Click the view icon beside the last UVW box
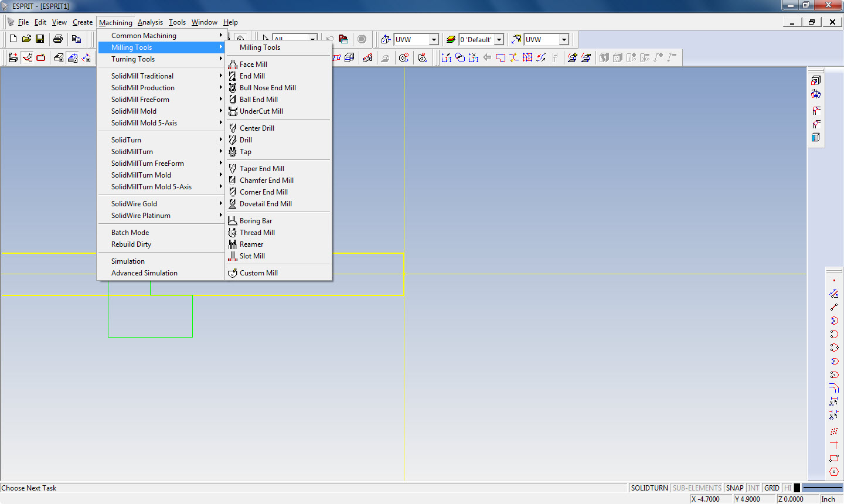Image resolution: width=844 pixels, height=504 pixels. click(x=516, y=39)
